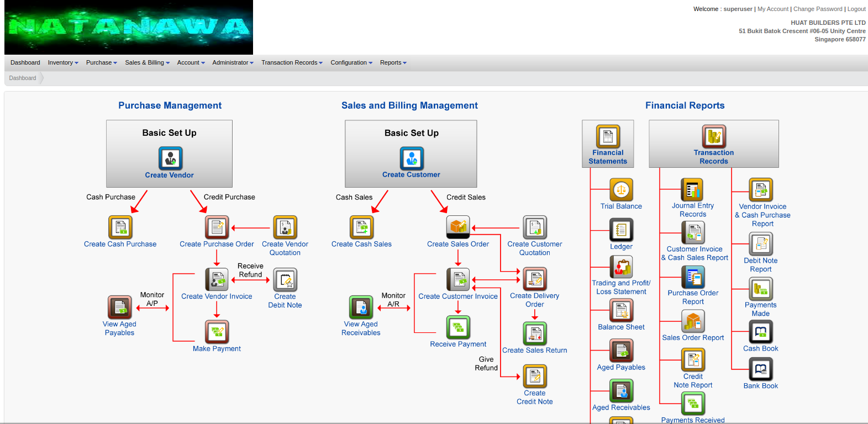Click the Receive Payment icon

[458, 327]
